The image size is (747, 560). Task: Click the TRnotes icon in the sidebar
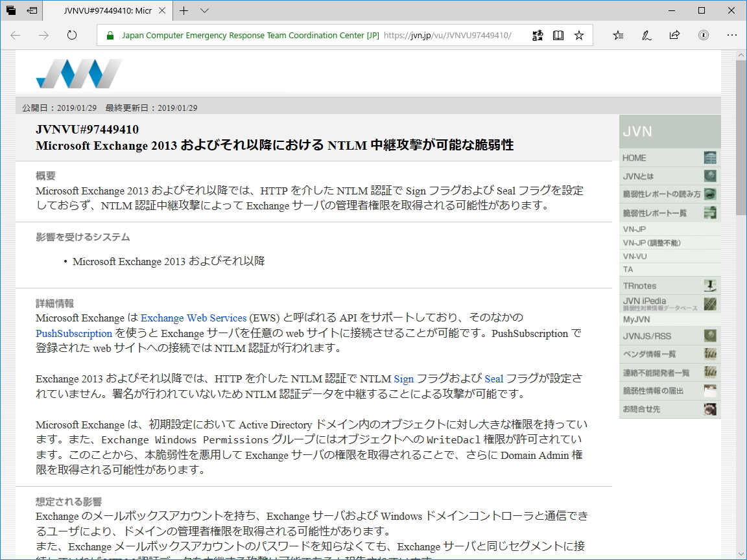[711, 285]
